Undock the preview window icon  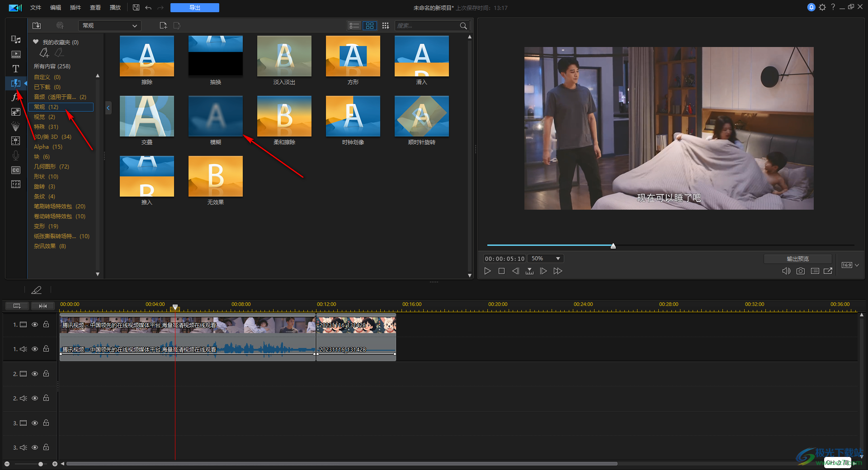coord(828,271)
